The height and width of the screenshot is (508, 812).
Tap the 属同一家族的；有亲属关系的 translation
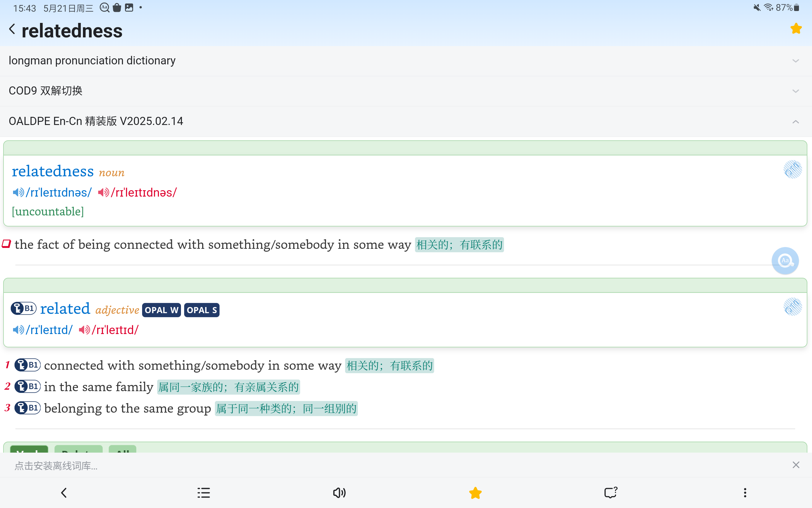point(229,387)
